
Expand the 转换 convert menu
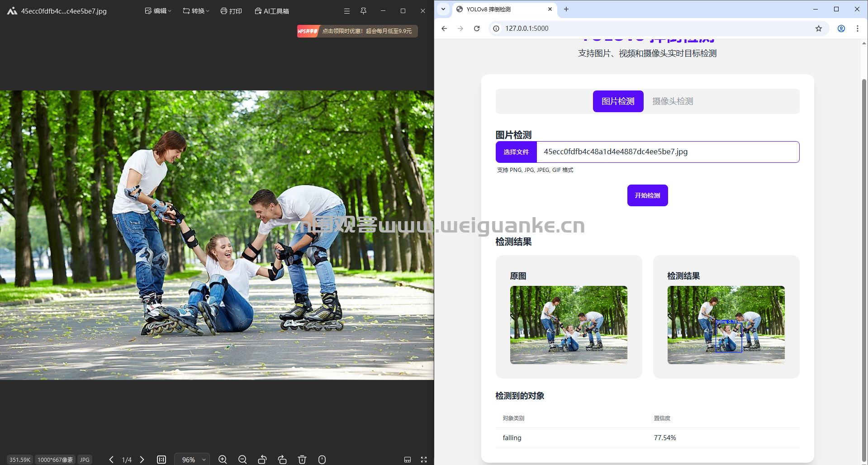pyautogui.click(x=196, y=11)
